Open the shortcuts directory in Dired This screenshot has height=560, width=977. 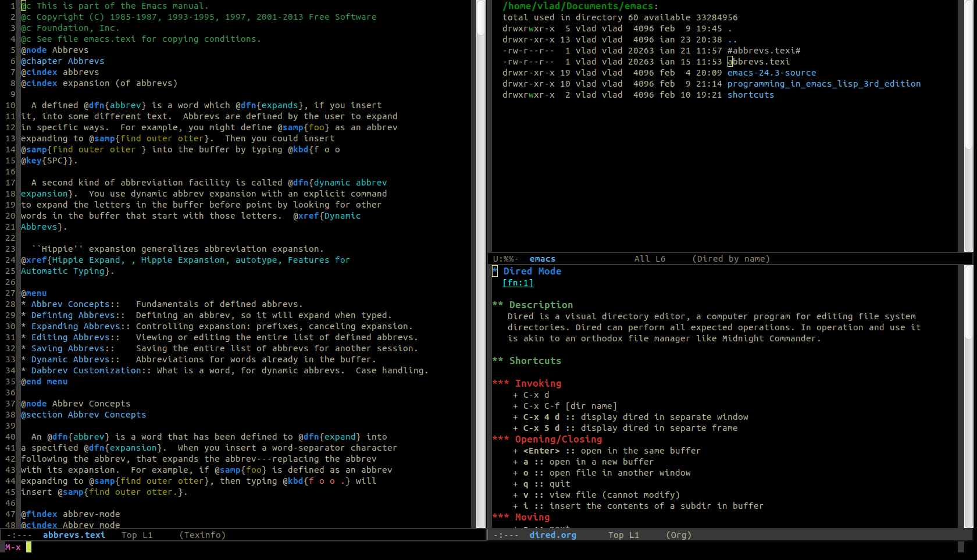tap(750, 95)
